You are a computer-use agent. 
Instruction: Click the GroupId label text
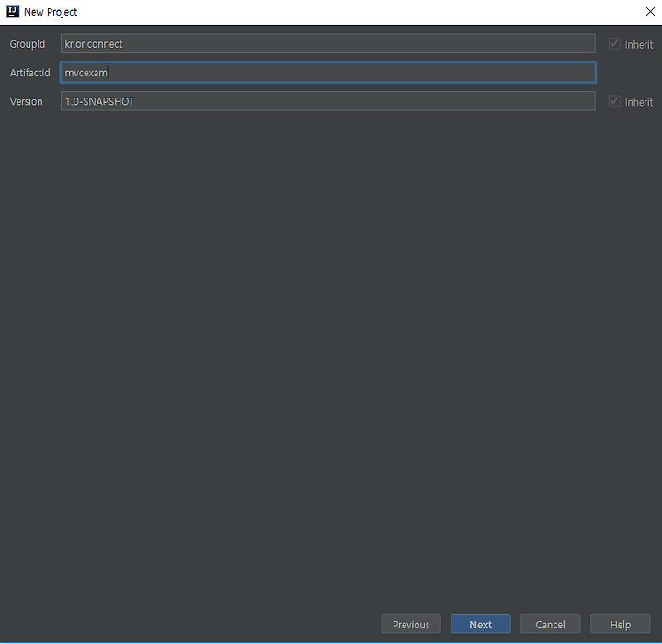click(x=28, y=44)
